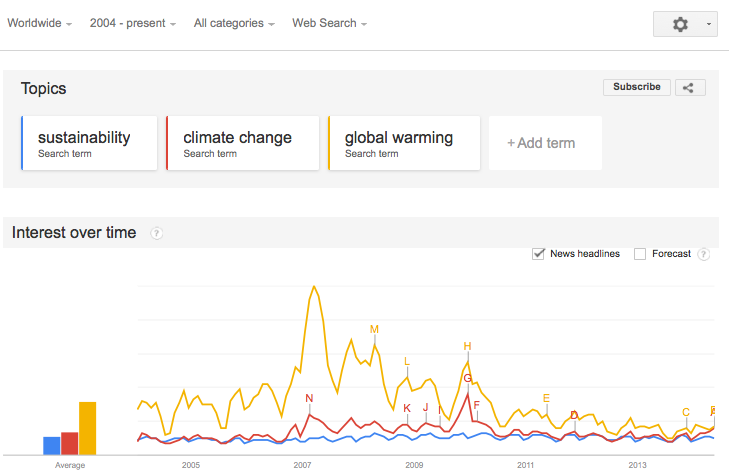Image resolution: width=729 pixels, height=473 pixels.
Task: Open the Web Search type dropdown
Action: (x=329, y=23)
